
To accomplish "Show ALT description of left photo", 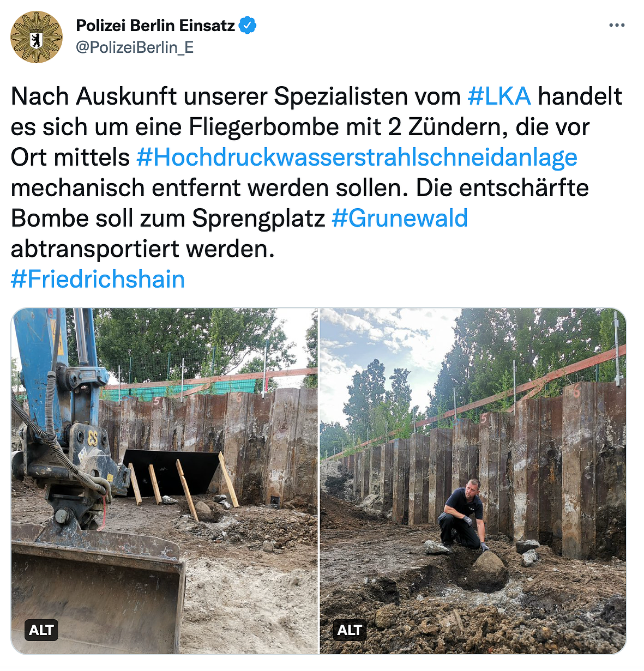I will [x=41, y=630].
